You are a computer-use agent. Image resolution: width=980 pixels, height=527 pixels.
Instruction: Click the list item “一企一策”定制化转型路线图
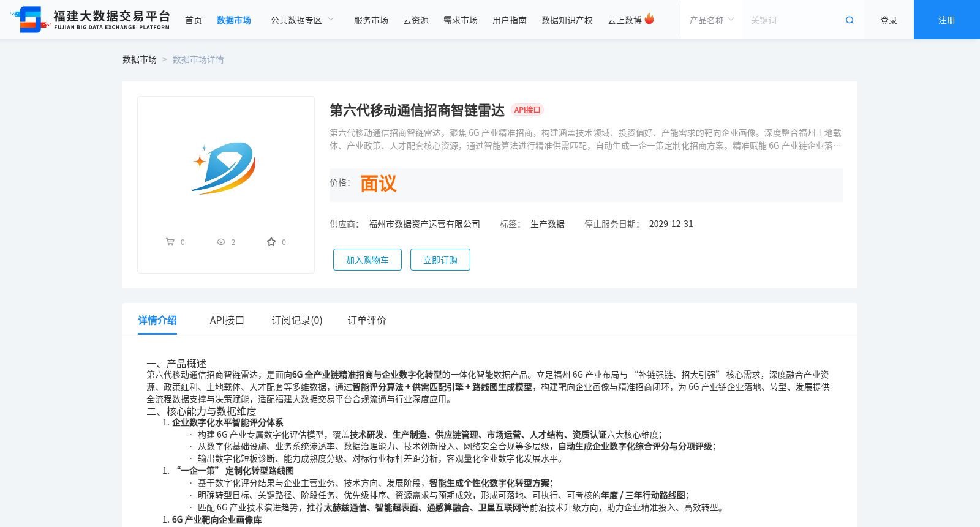tap(235, 471)
